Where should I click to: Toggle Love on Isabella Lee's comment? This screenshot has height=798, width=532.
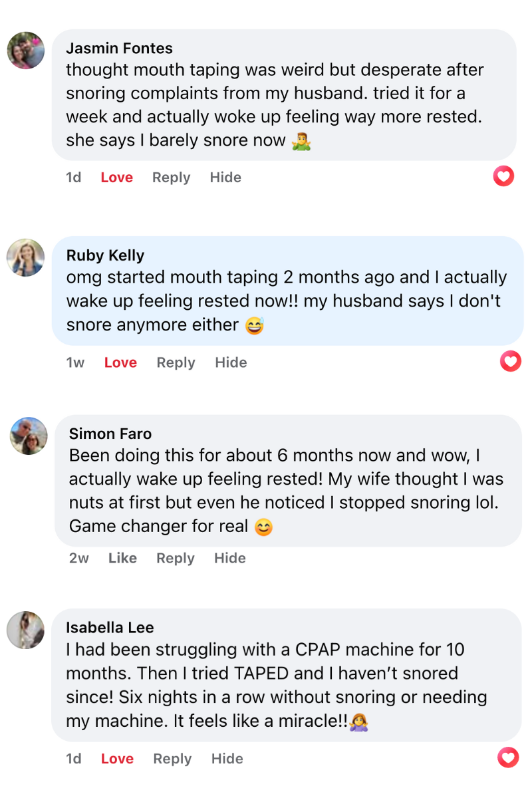tap(117, 759)
